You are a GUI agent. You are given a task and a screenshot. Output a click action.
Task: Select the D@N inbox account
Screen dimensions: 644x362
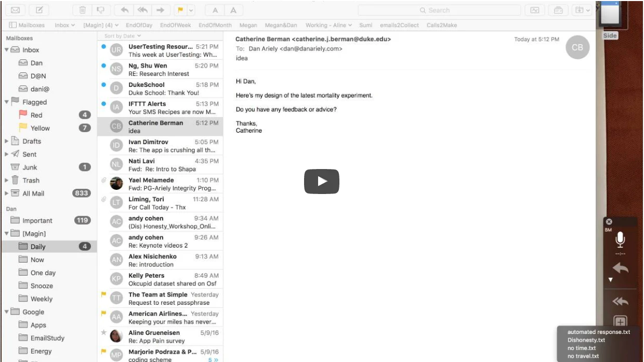point(48,76)
